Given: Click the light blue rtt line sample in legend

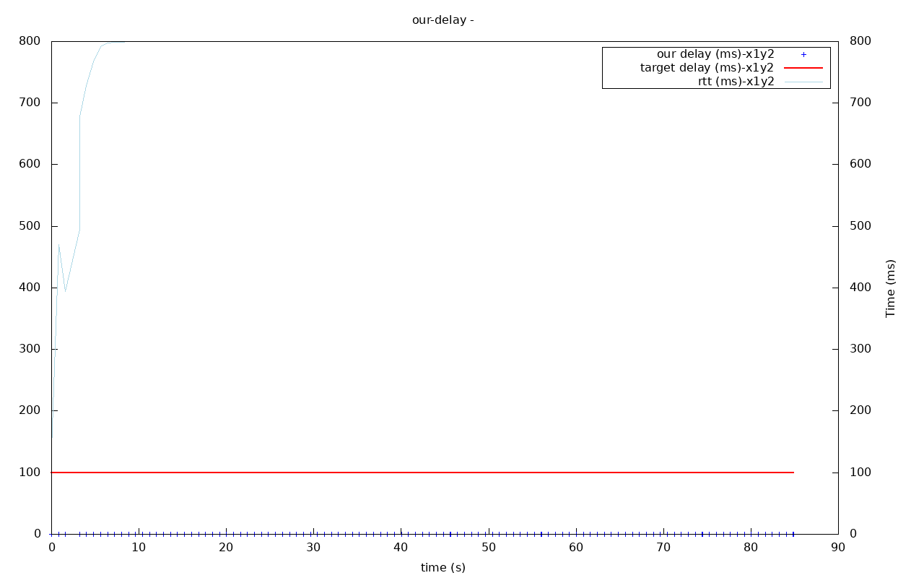Looking at the screenshot, I should (x=803, y=82).
